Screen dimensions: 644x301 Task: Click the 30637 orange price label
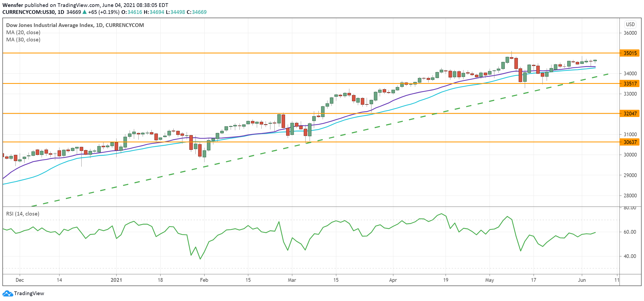pyautogui.click(x=630, y=142)
